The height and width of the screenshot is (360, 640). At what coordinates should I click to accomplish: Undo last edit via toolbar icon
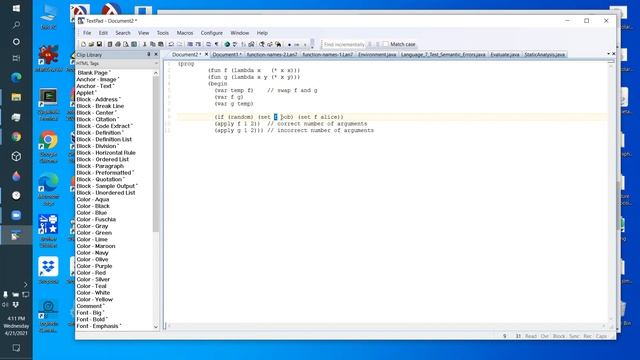171,44
